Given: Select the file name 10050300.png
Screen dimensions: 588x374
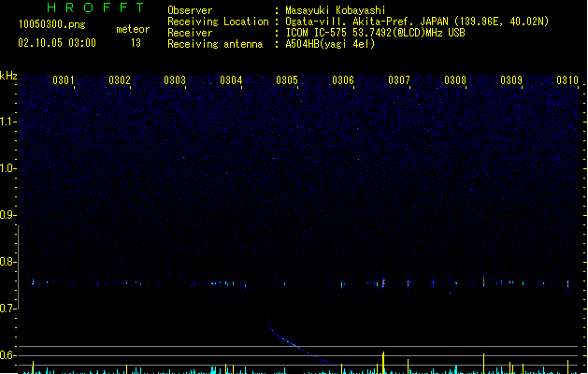Looking at the screenshot, I should [x=52, y=24].
